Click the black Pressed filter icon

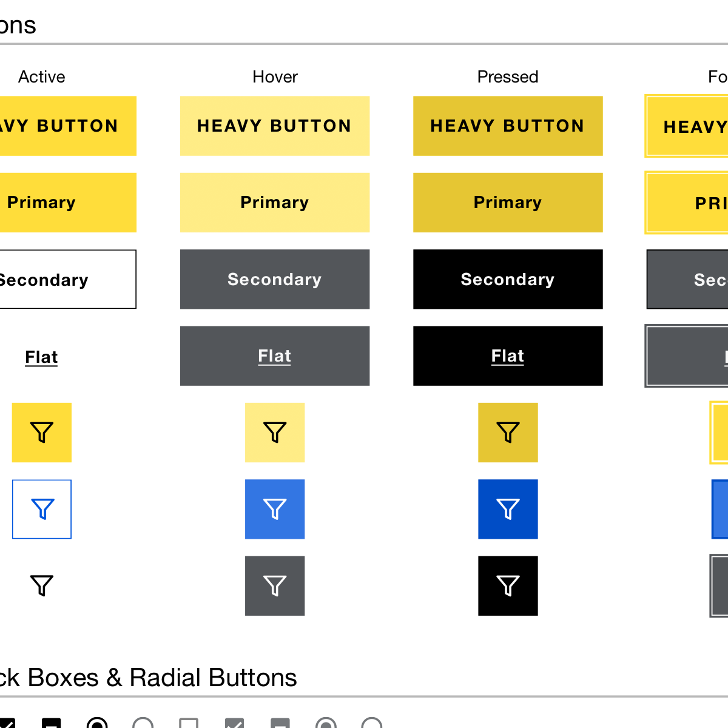pyautogui.click(x=508, y=585)
